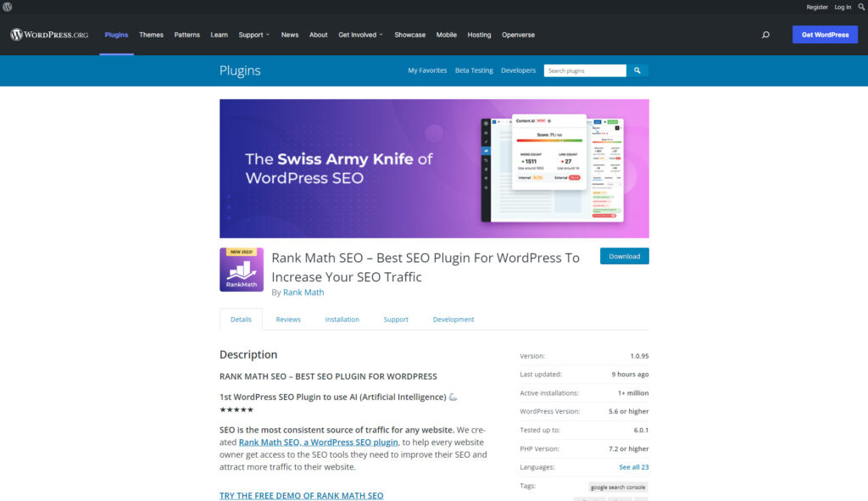Click the Log In link
Screen dimensions: 868x501
(x=843, y=7)
